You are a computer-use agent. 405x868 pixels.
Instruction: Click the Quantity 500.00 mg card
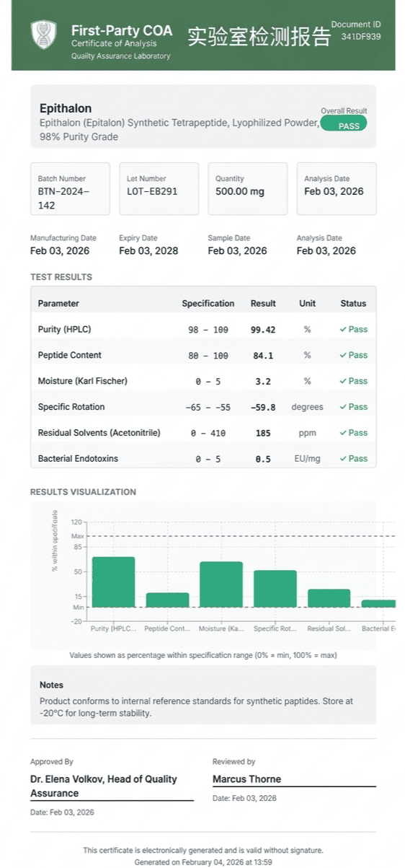(x=248, y=189)
